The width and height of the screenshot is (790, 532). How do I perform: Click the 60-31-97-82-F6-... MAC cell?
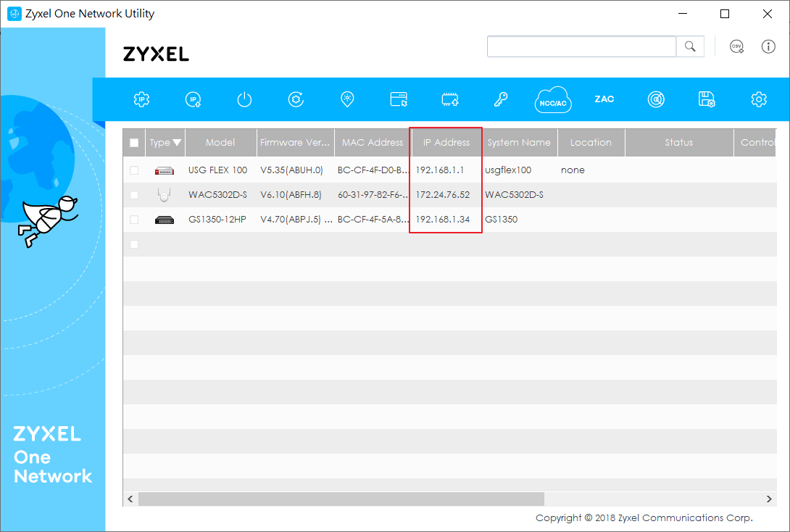pyautogui.click(x=373, y=195)
